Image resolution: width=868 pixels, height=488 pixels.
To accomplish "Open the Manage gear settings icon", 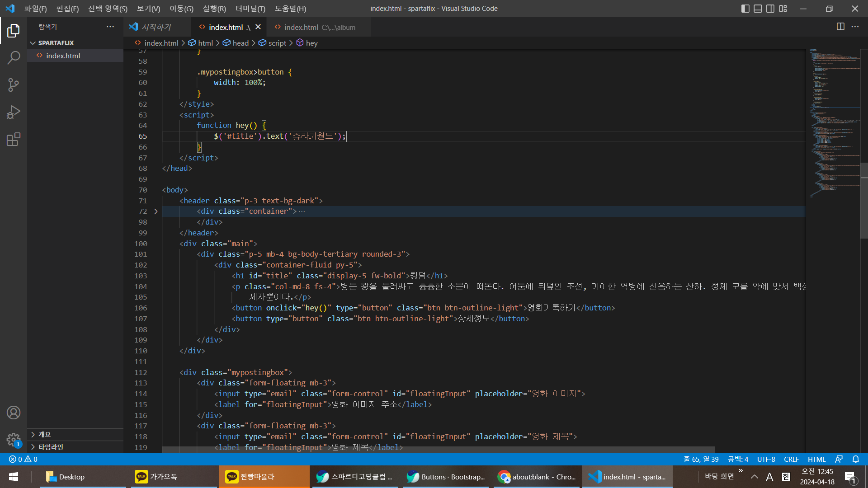I will tap(14, 440).
